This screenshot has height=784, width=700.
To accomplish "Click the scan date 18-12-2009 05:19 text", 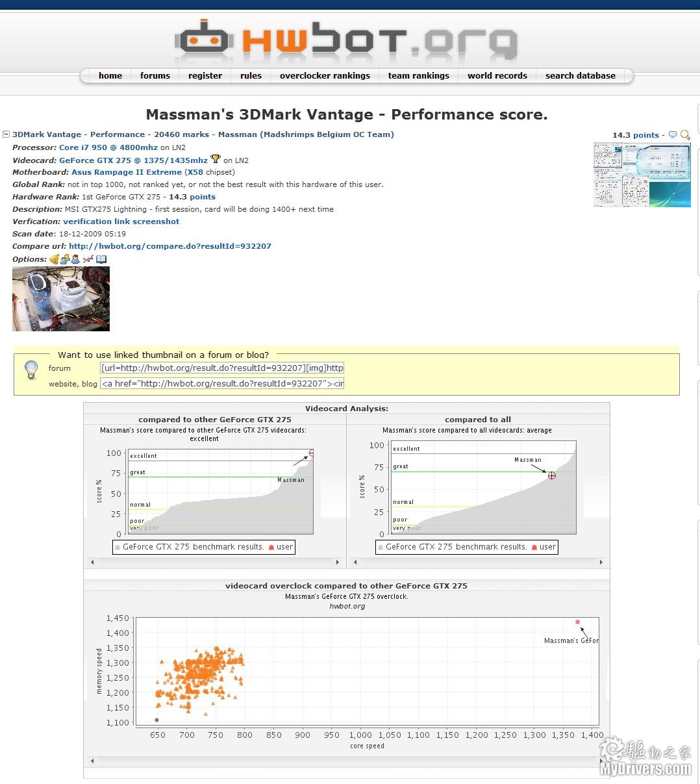I will 92,234.
